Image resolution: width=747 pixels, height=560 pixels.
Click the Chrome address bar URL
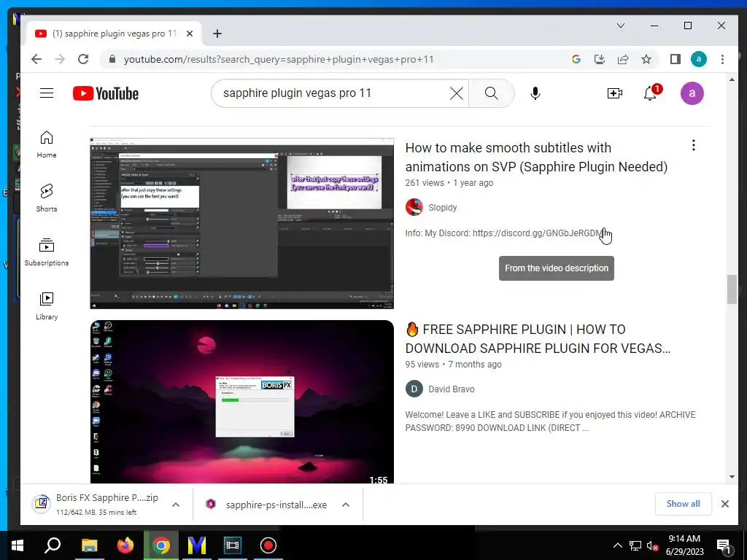[x=279, y=60]
